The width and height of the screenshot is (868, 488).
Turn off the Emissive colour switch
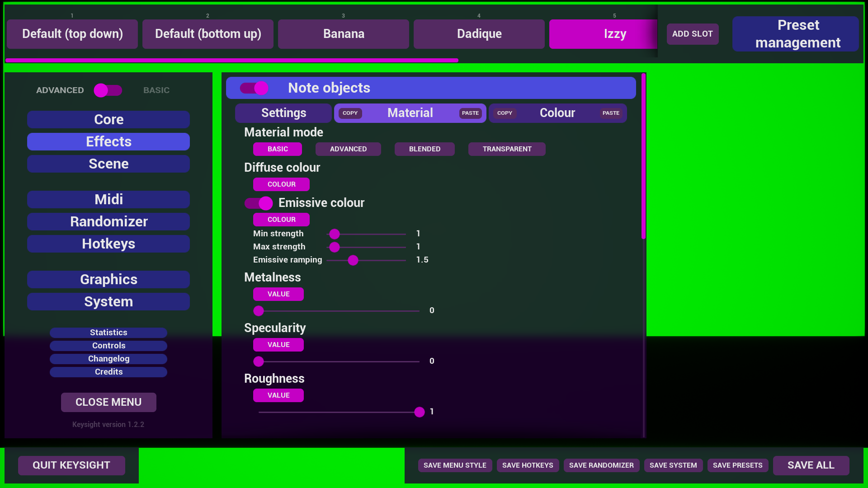point(259,203)
